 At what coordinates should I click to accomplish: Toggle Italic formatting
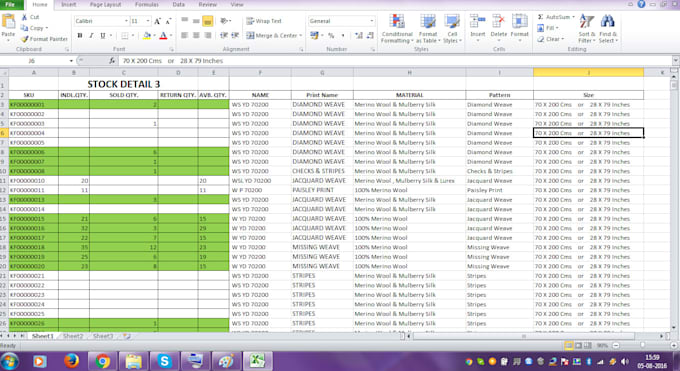pos(91,36)
